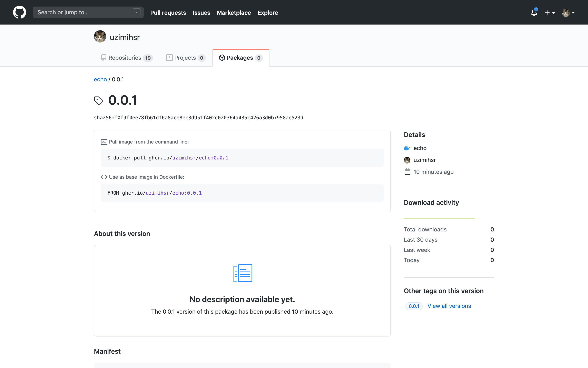Click the Docker whale icon in Details
588x368 pixels.
pyautogui.click(x=407, y=148)
